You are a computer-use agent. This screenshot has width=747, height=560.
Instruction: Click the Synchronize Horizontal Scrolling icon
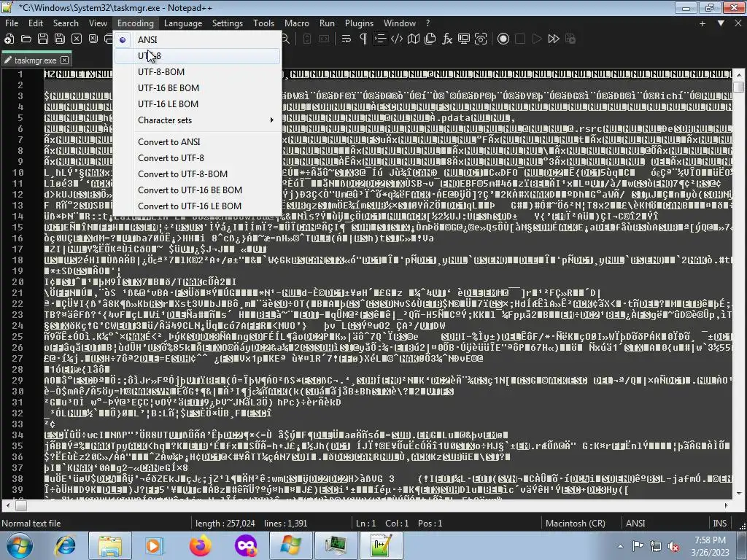pyautogui.click(x=324, y=39)
